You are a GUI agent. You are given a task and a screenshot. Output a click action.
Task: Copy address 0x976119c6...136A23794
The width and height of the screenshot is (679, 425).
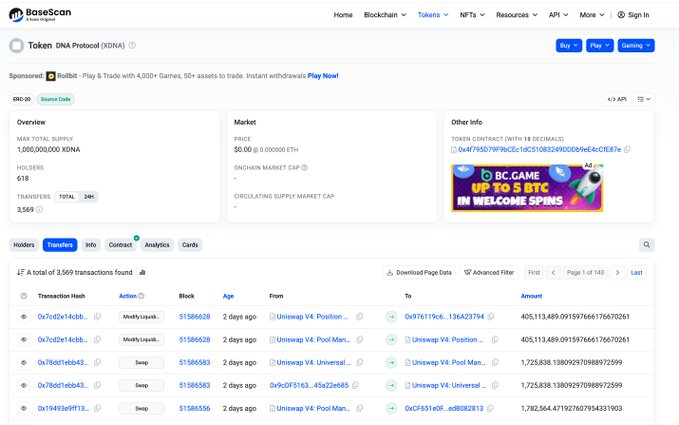491,317
